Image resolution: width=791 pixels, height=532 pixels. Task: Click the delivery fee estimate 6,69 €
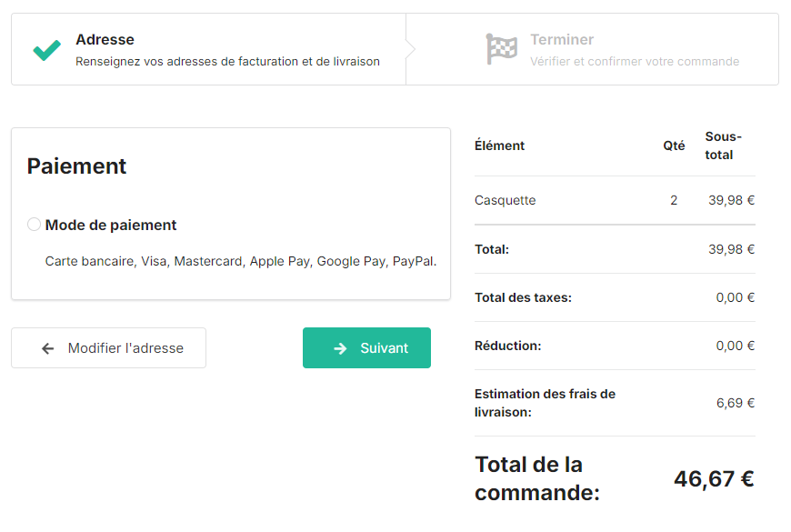coord(736,403)
